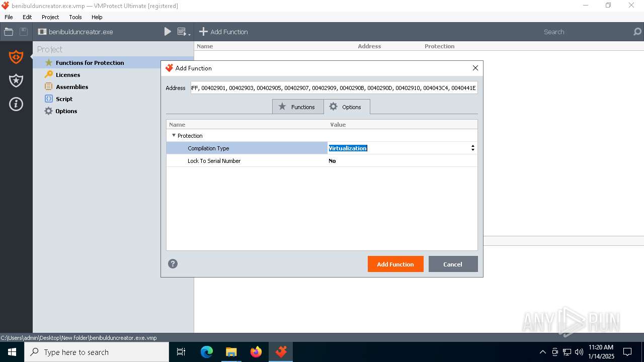
Task: Click the Save disk icon in toolbar
Action: click(x=24, y=32)
